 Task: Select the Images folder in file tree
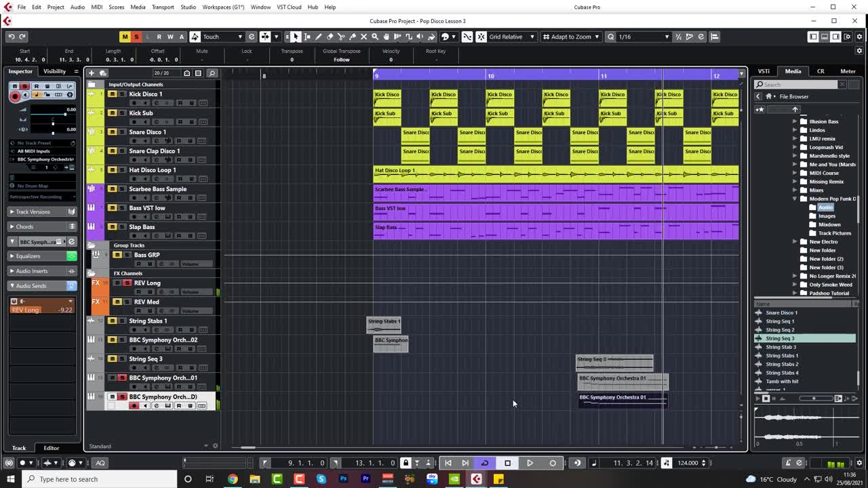827,216
